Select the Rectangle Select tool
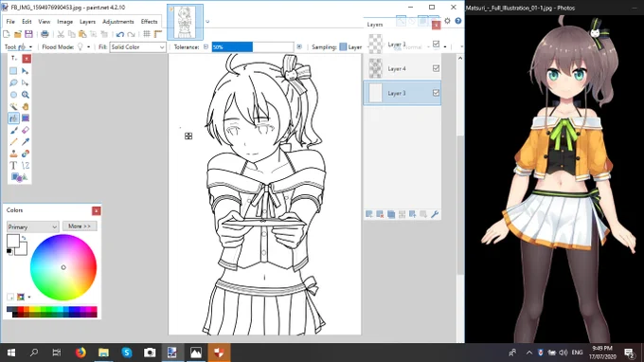This screenshot has width=644, height=362. click(x=13, y=71)
